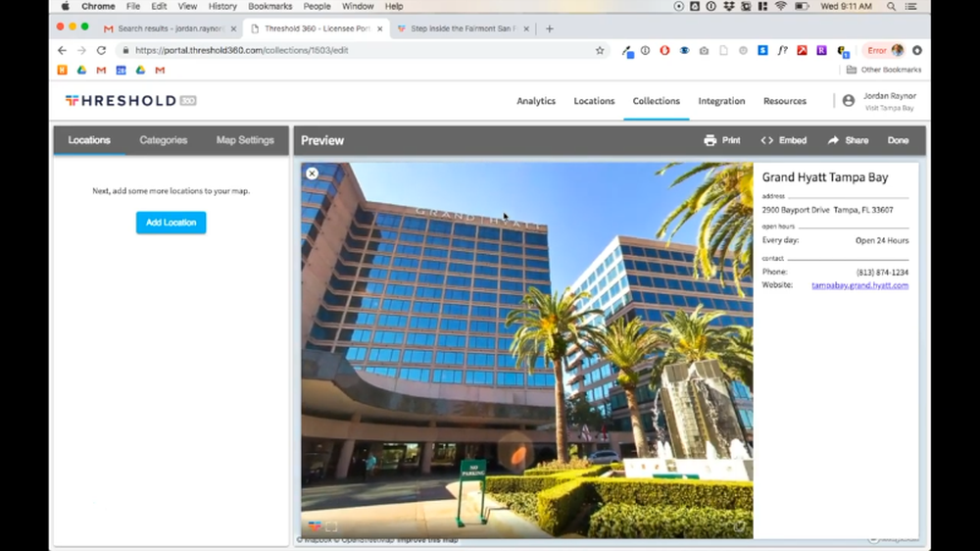This screenshot has height=551, width=980.
Task: Click the Chrome address bar URL
Action: point(241,50)
